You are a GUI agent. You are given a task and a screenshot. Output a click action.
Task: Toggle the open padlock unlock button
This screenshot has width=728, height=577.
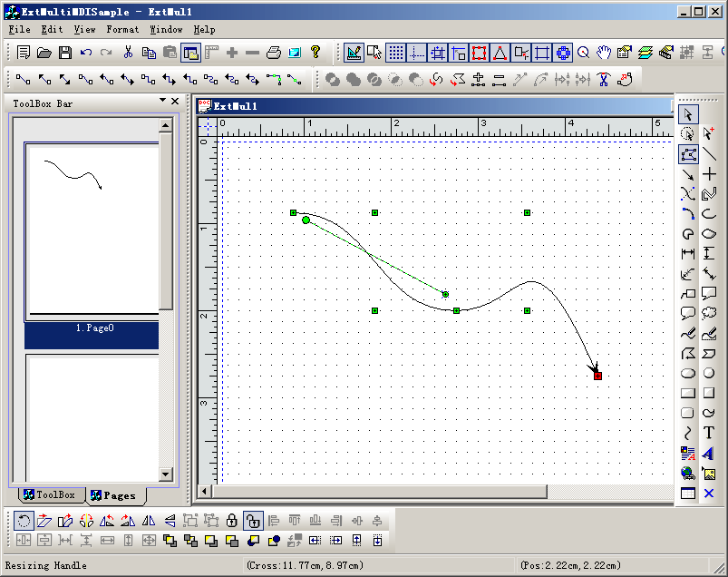(253, 521)
